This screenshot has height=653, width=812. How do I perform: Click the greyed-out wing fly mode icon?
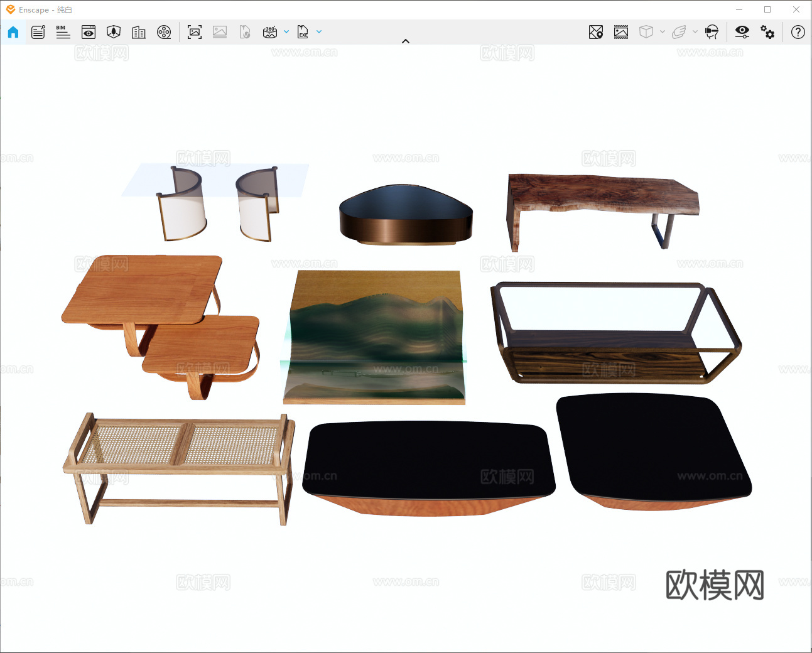coord(679,32)
